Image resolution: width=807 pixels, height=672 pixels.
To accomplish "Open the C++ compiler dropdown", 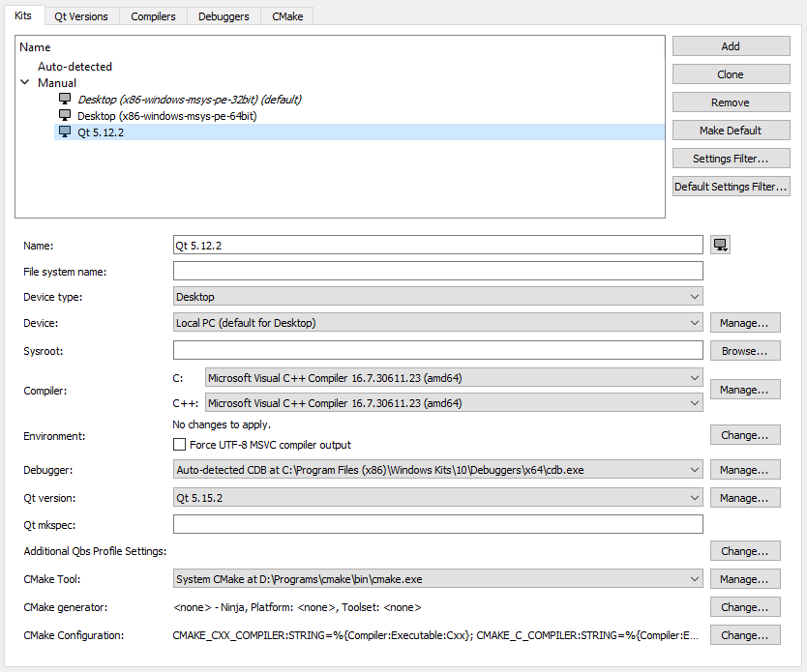I will coord(454,403).
